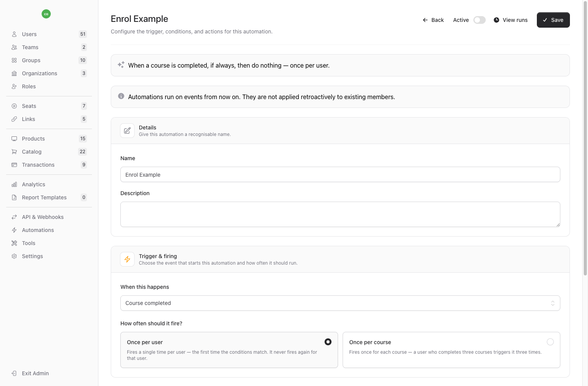Click the clock icon beside View runs
This screenshot has height=386, width=588.
coord(496,20)
